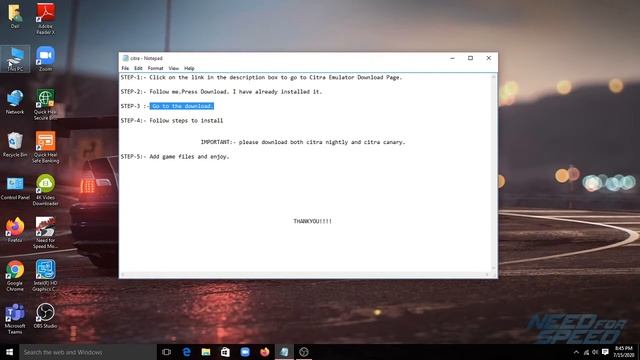640x360 pixels.
Task: Open Task View on the taskbar
Action: coord(167,352)
